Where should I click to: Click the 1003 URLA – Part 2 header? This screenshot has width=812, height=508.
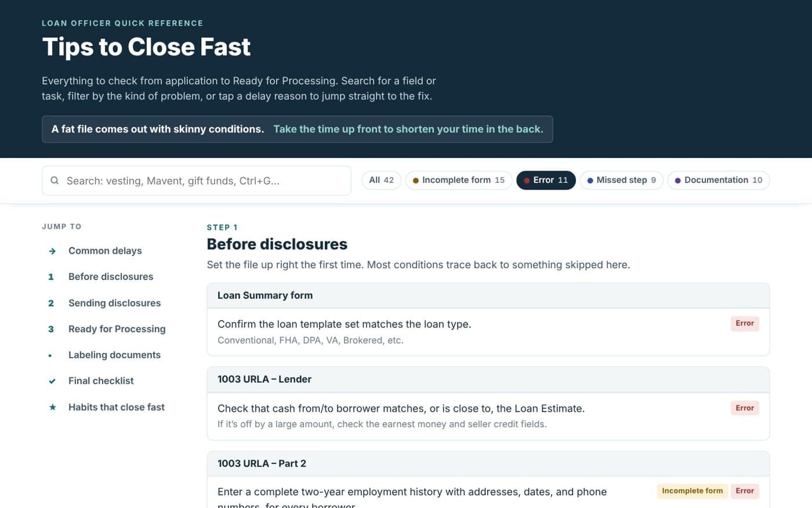(x=488, y=463)
